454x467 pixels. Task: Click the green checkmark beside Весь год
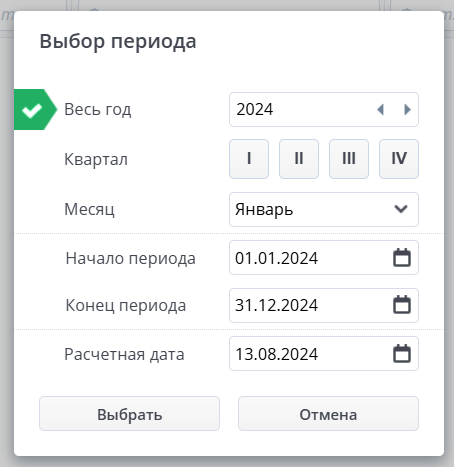32,109
